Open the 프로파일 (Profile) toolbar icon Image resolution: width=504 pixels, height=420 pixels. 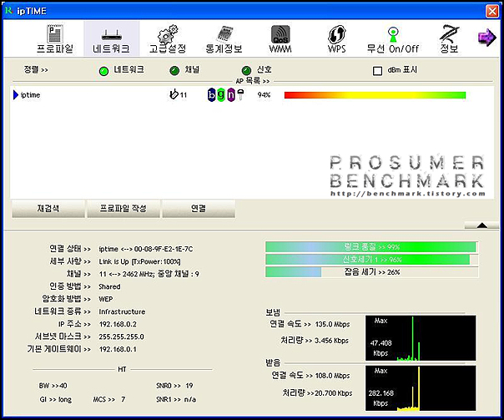click(55, 39)
